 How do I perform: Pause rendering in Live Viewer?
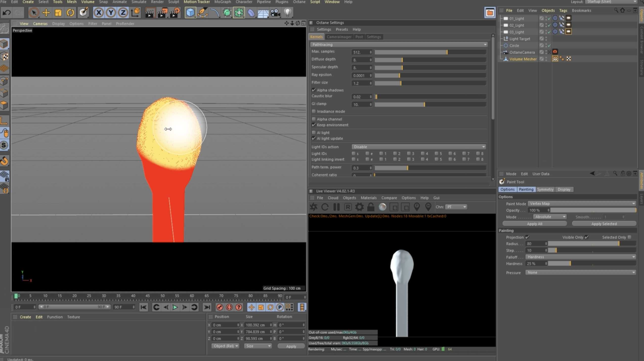[336, 207]
